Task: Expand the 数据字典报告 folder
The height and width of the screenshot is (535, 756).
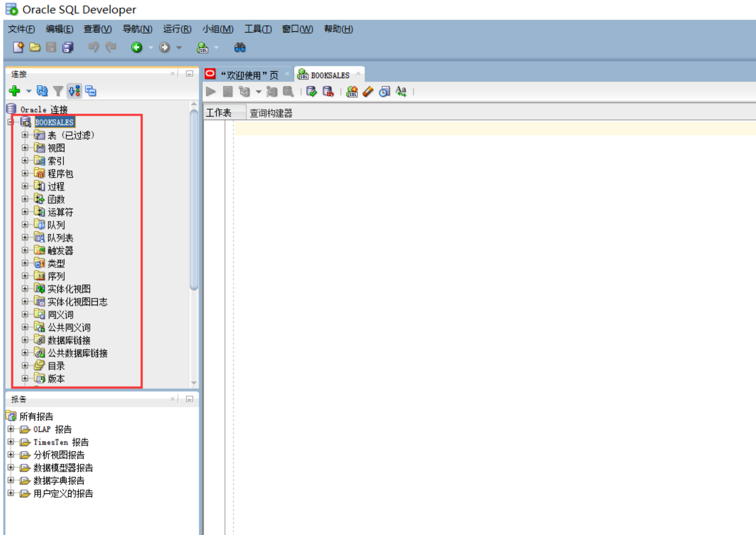Action: pyautogui.click(x=11, y=480)
